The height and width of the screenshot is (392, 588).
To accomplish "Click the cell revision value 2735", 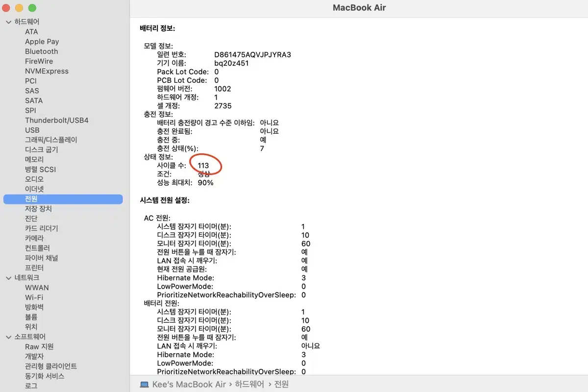I will [223, 106].
